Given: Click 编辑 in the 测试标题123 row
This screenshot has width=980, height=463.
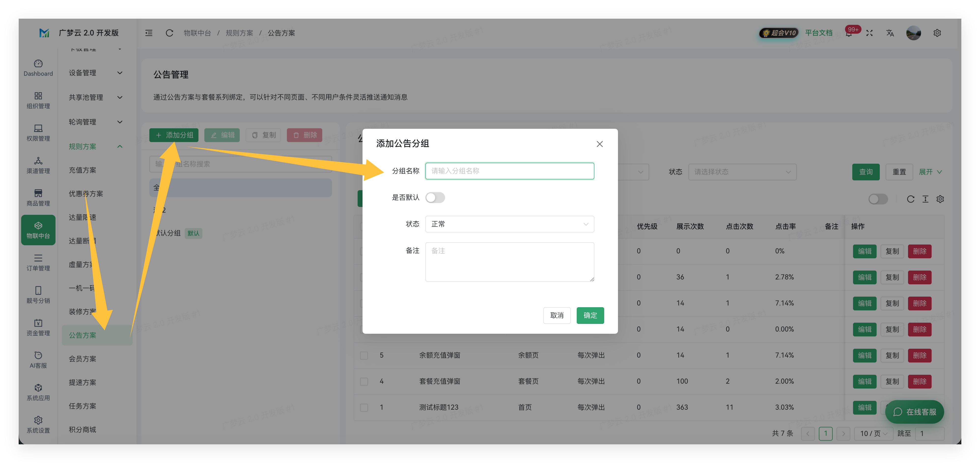Looking at the screenshot, I should pos(864,407).
